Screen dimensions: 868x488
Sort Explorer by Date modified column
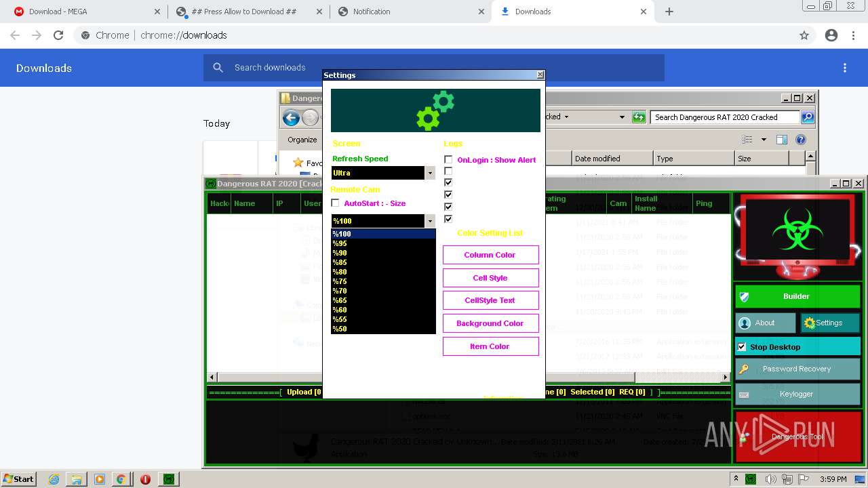[x=612, y=159]
